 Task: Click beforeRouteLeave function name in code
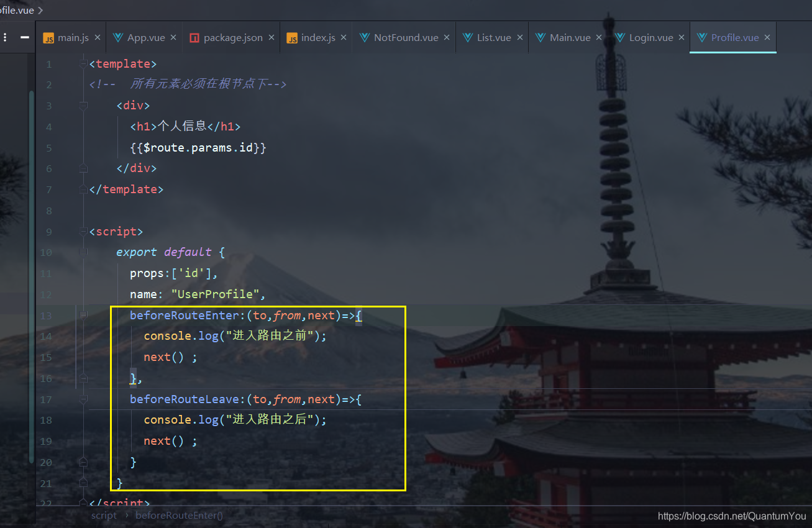pyautogui.click(x=185, y=399)
